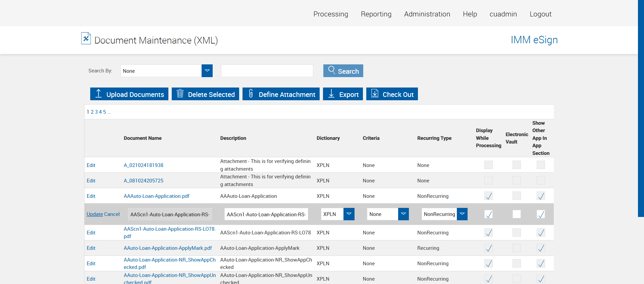The width and height of the screenshot is (644, 284).
Task: Open the Search By dropdown
Action: coord(207,71)
